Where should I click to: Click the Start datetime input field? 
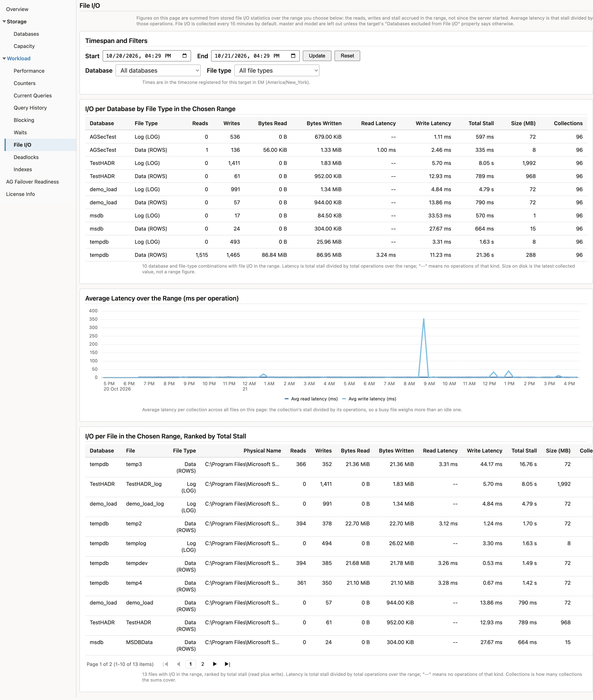(147, 56)
